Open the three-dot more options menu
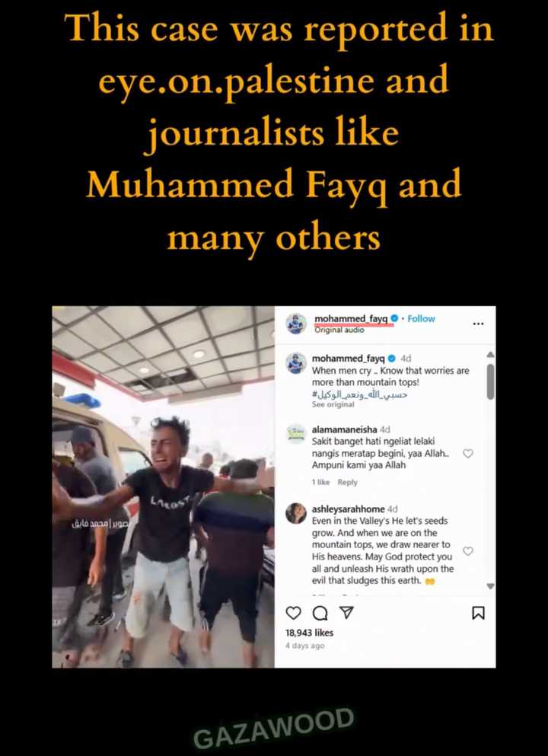 (478, 324)
